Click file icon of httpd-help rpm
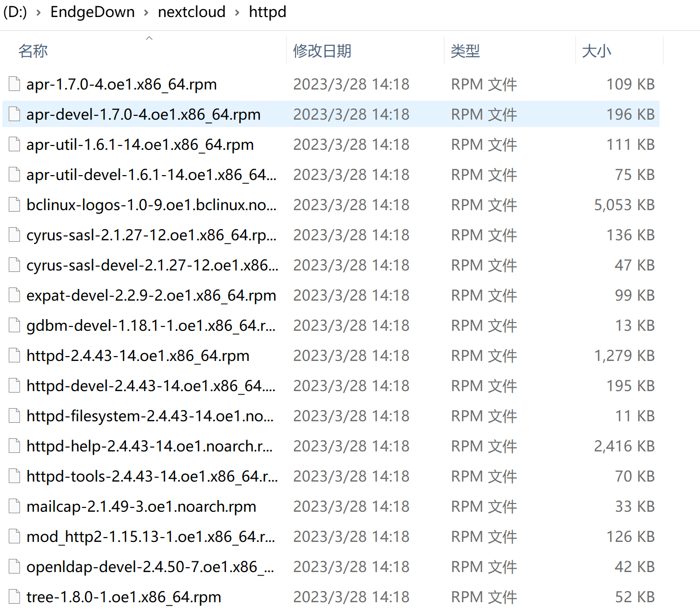 (15, 446)
